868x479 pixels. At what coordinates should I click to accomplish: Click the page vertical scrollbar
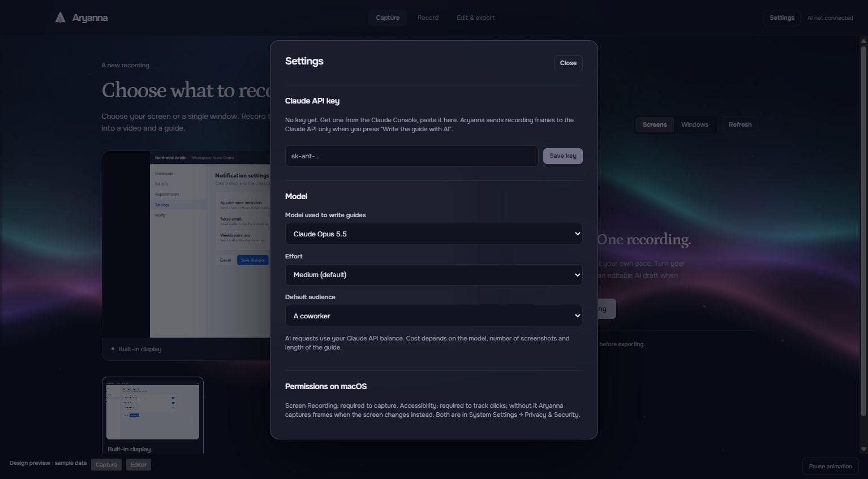point(863,231)
